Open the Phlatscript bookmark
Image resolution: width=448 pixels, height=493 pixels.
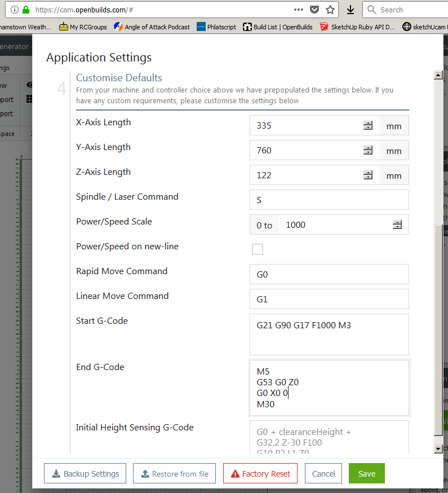tap(216, 27)
